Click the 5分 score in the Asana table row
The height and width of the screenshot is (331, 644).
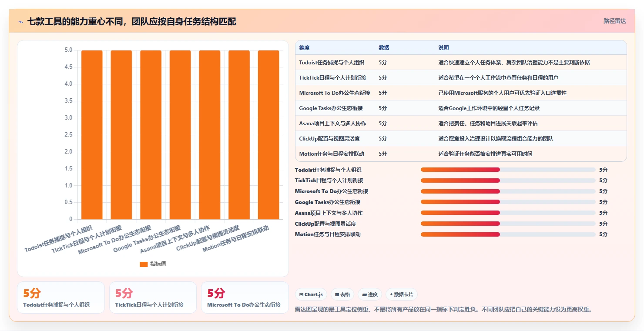(x=382, y=124)
